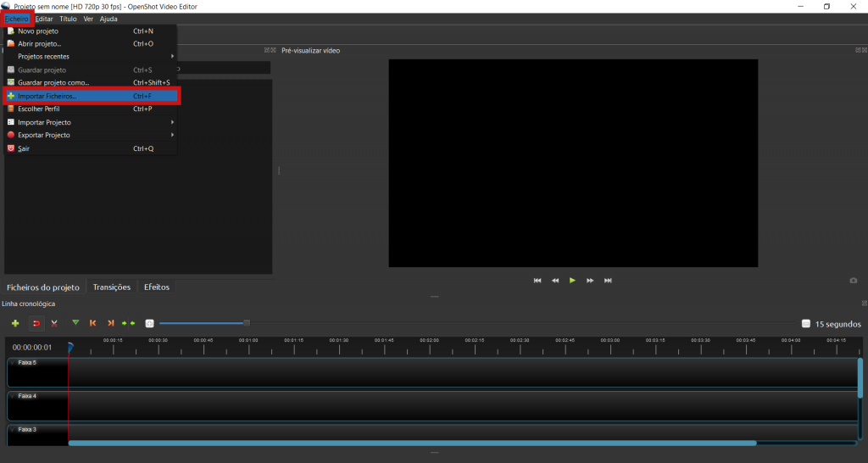Click the timeline zoom slider handle
Image resolution: width=868 pixels, height=463 pixels.
pyautogui.click(x=247, y=323)
